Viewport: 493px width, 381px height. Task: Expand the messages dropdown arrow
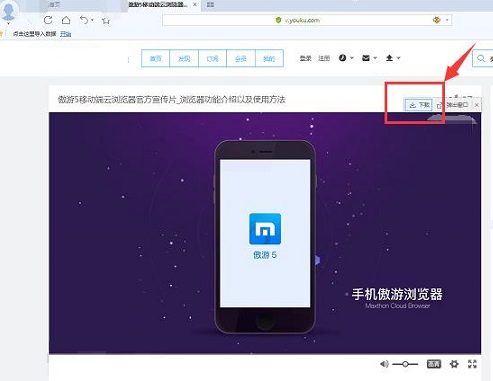point(375,58)
